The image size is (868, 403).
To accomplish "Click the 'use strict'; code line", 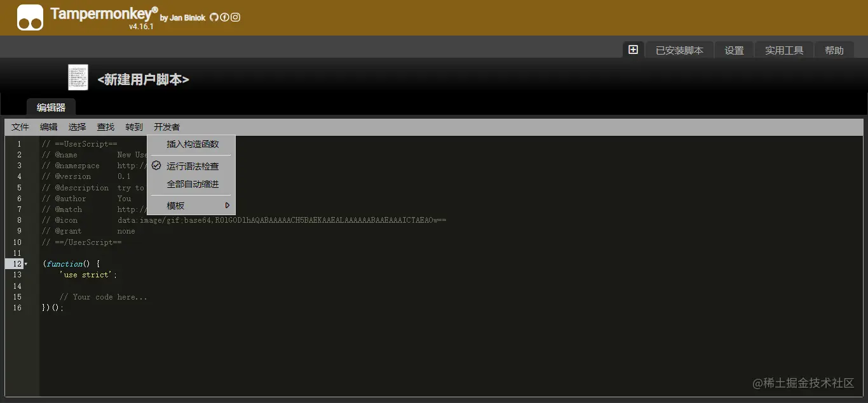I will tap(88, 275).
